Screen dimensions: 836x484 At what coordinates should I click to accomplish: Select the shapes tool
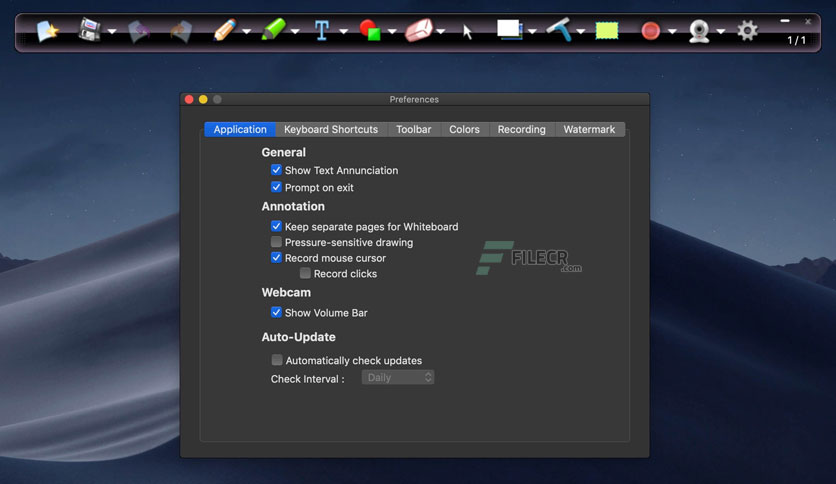coord(370,30)
